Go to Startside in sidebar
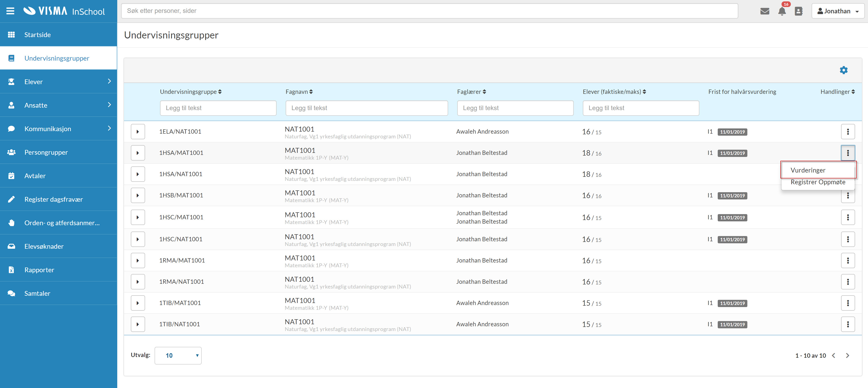This screenshot has width=868, height=388. pos(58,35)
